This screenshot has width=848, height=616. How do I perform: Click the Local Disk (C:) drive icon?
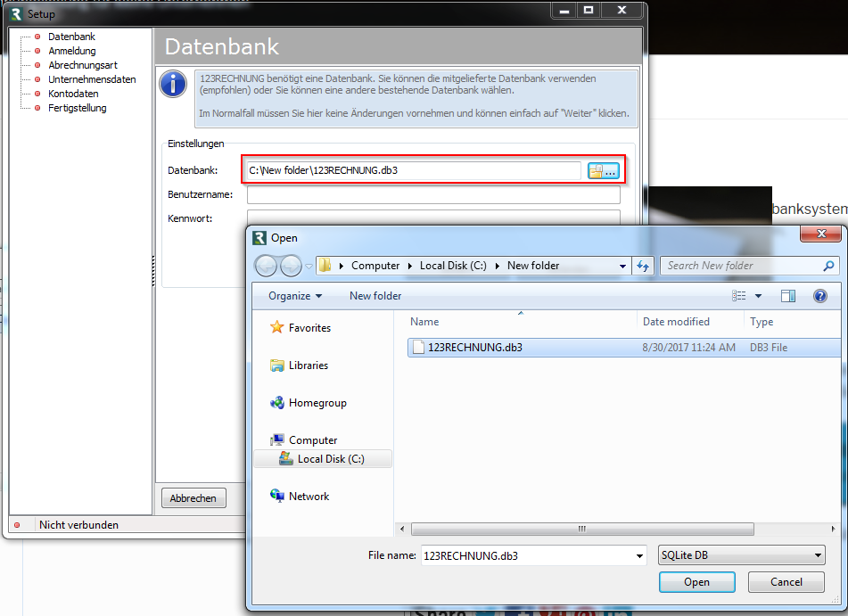point(285,458)
